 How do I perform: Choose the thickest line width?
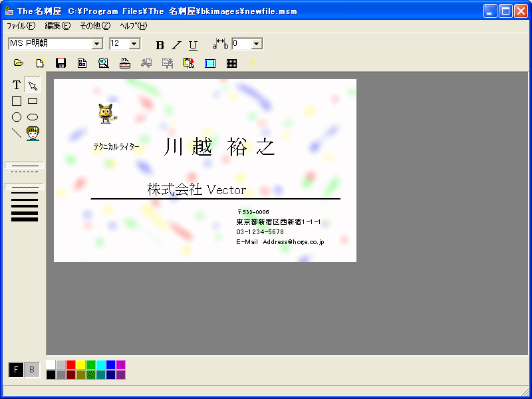25,219
